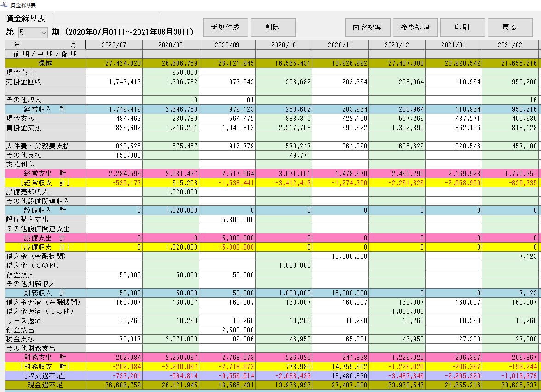541x392 pixels.
Task: Click -9,556,514 in 収支過不足 row
Action: coord(227,376)
